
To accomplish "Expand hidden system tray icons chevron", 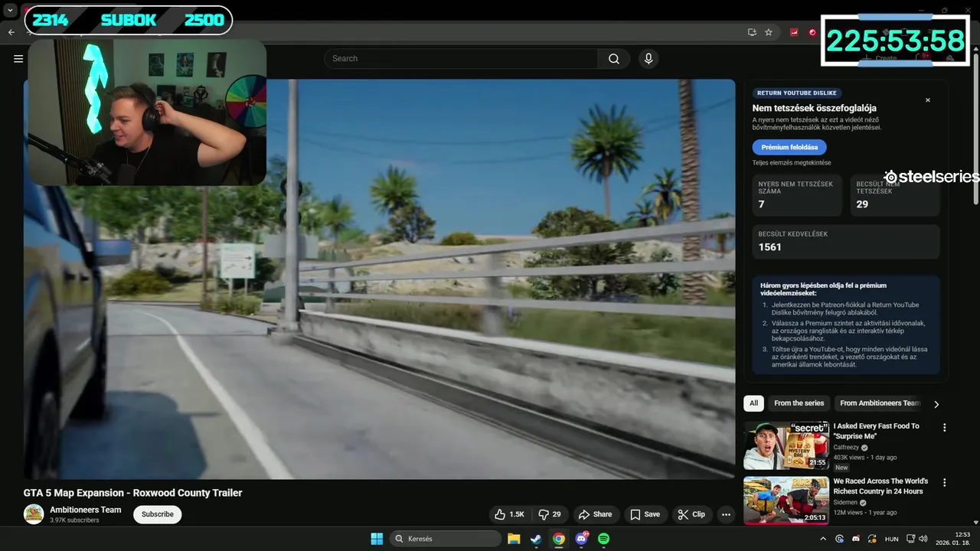I will (823, 539).
